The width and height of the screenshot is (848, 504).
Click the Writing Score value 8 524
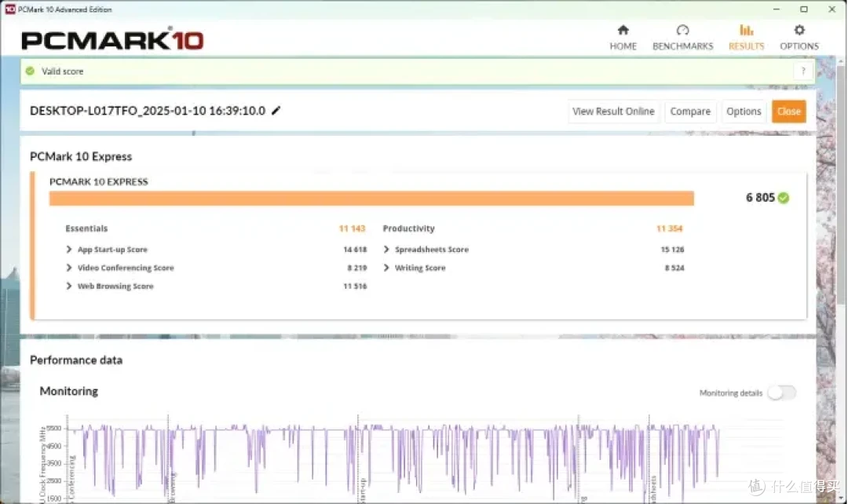pyautogui.click(x=674, y=268)
